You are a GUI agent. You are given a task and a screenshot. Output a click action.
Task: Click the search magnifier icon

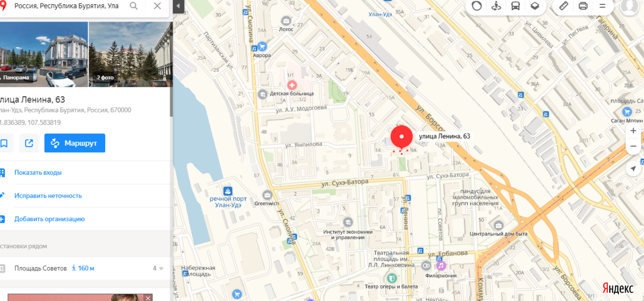[x=134, y=6]
